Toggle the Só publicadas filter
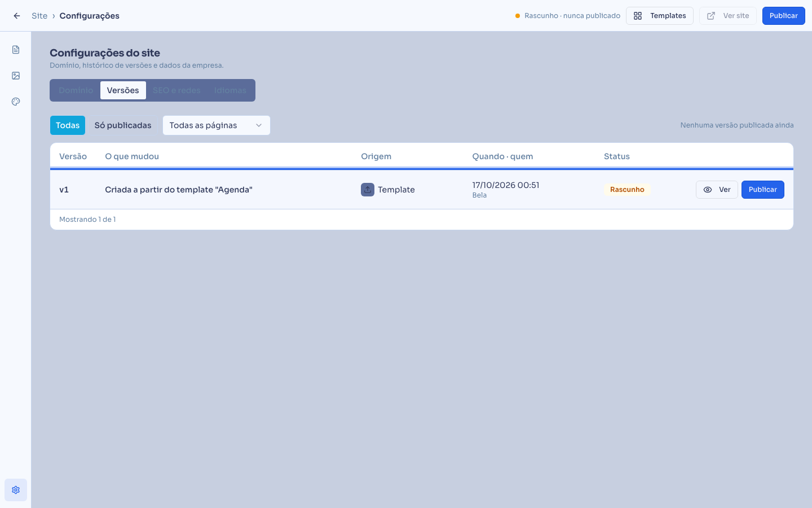The image size is (812, 508). point(123,125)
